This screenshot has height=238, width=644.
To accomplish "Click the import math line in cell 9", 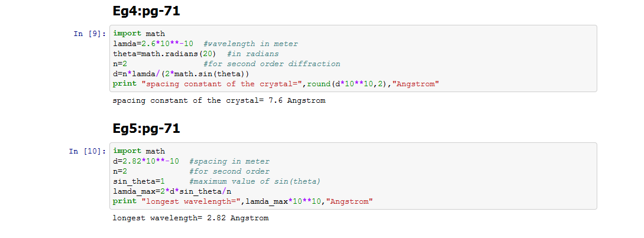I will (x=139, y=34).
